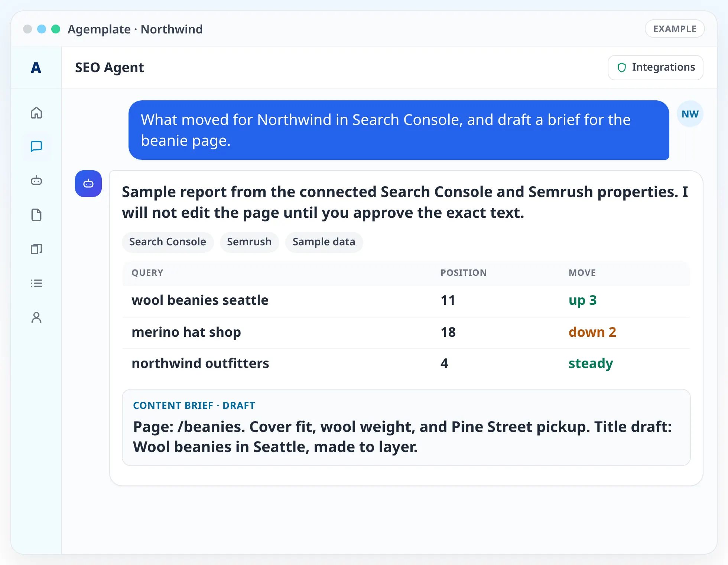Viewport: 728px width, 565px height.
Task: Open the list sidebar icon
Action: click(x=36, y=283)
